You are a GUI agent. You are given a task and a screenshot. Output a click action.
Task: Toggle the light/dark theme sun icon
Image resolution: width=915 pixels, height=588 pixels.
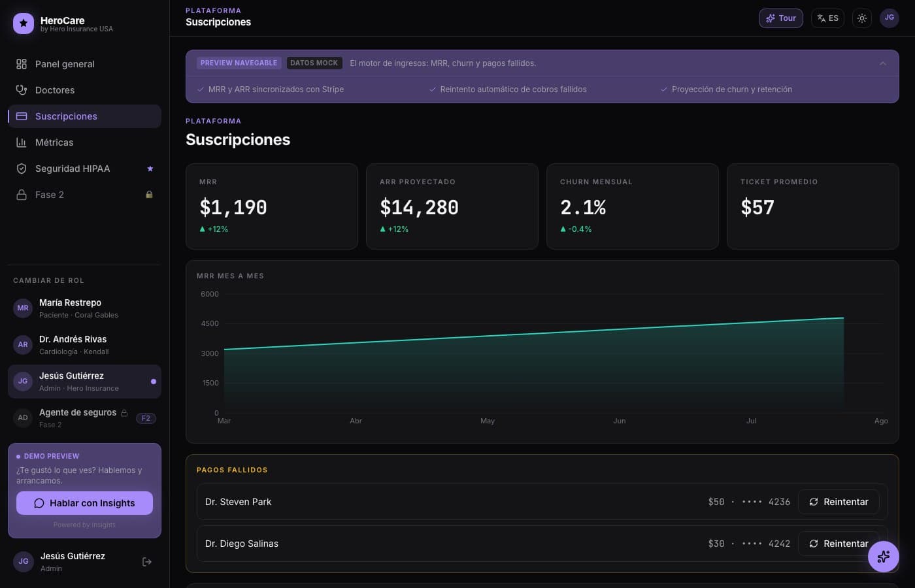862,18
